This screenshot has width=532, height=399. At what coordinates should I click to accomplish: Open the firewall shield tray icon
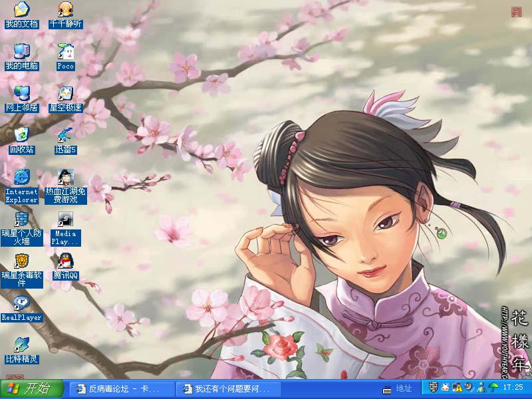434,387
